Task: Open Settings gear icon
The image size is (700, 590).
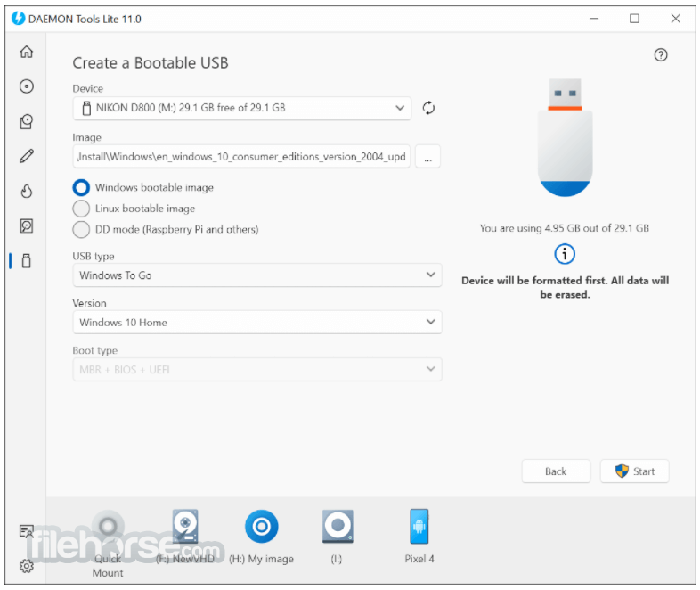Action: click(27, 566)
